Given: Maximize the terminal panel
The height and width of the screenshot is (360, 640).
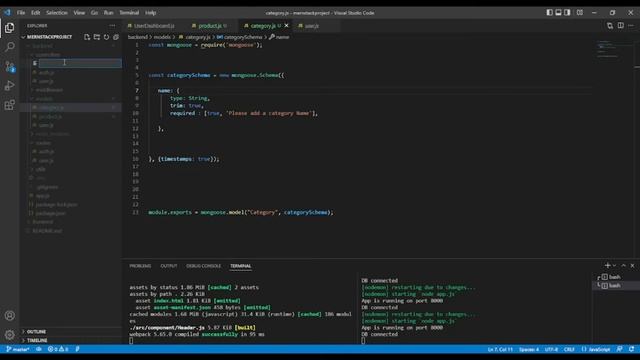Looking at the screenshot, I should click(623, 266).
